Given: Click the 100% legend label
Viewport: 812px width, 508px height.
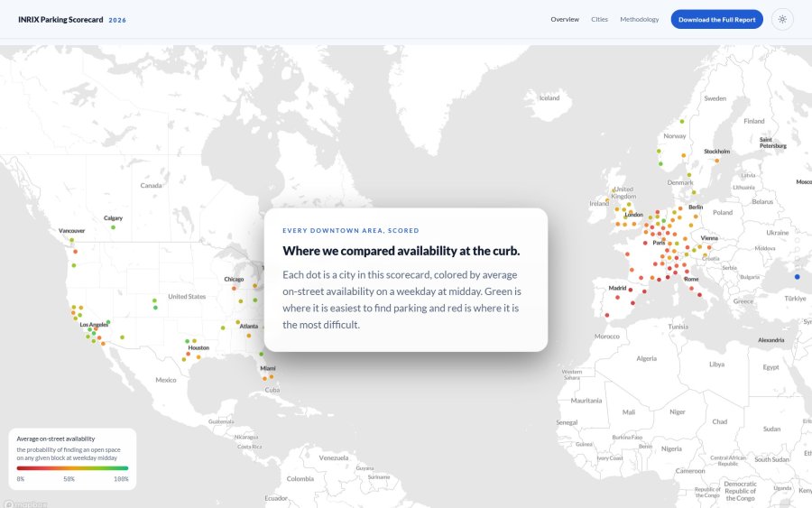Looking at the screenshot, I should 121,479.
